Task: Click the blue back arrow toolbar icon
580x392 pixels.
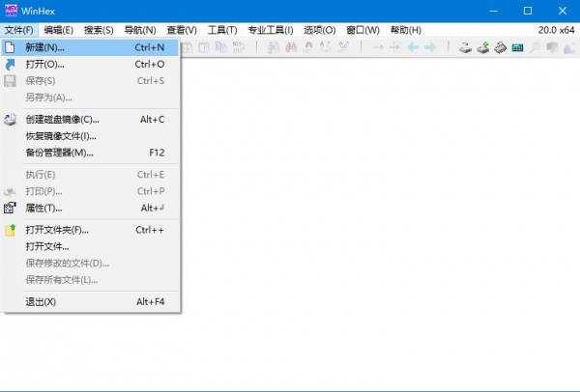Action: [x=413, y=47]
